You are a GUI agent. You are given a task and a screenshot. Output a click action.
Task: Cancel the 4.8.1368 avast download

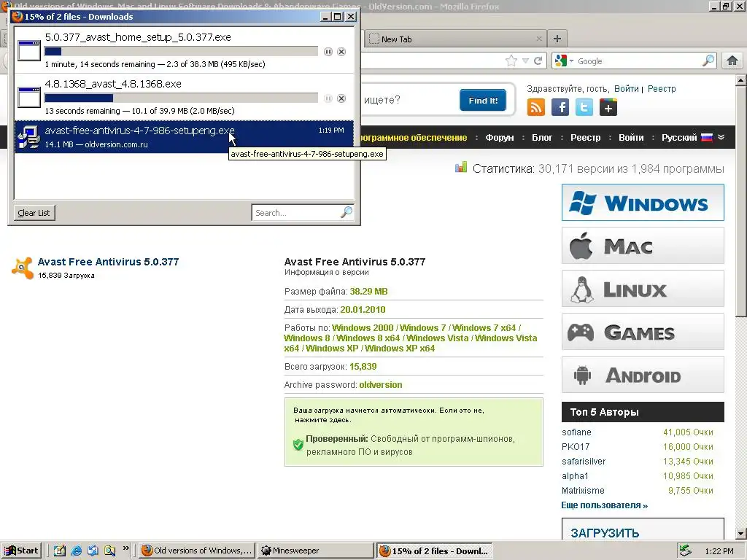coord(341,98)
